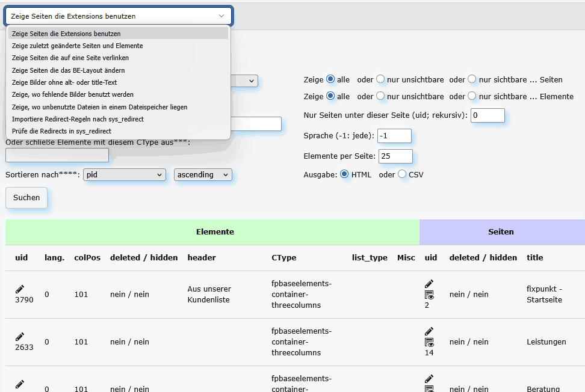Click the title column header
This screenshot has height=392, width=585.
click(x=534, y=257)
